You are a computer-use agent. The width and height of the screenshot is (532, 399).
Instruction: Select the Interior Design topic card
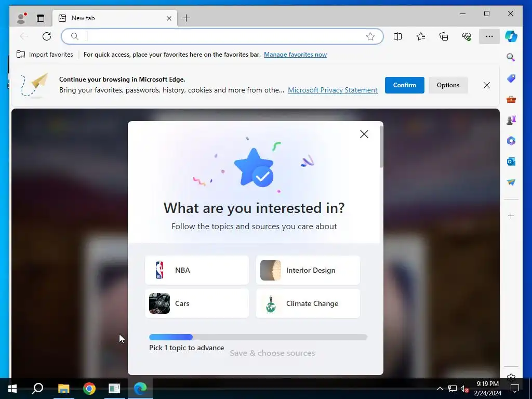[x=308, y=270]
